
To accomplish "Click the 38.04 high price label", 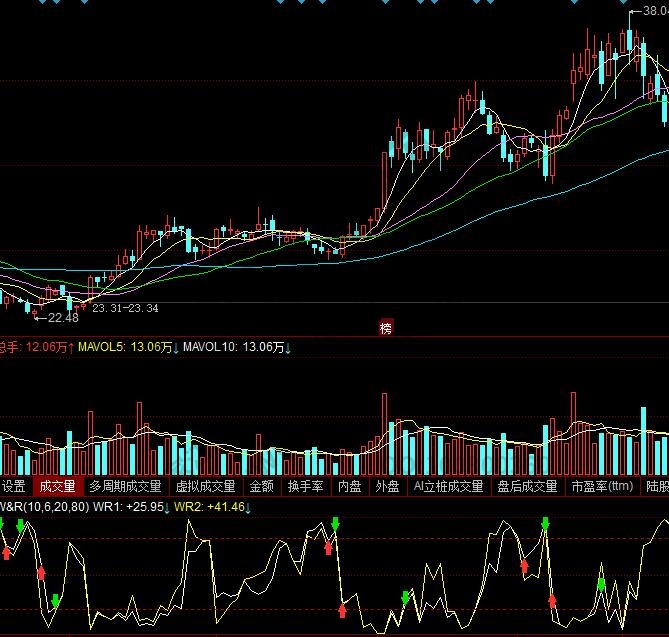I will pos(654,14).
